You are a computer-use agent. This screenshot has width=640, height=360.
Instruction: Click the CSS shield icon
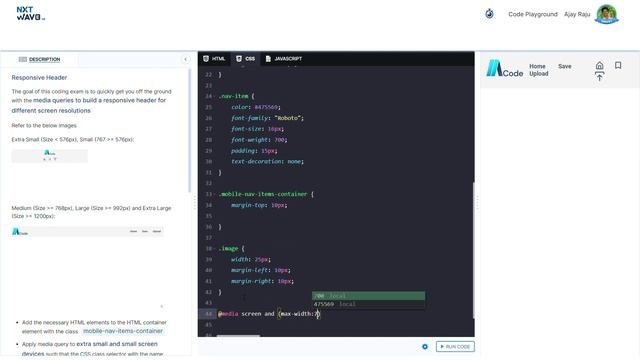click(239, 59)
